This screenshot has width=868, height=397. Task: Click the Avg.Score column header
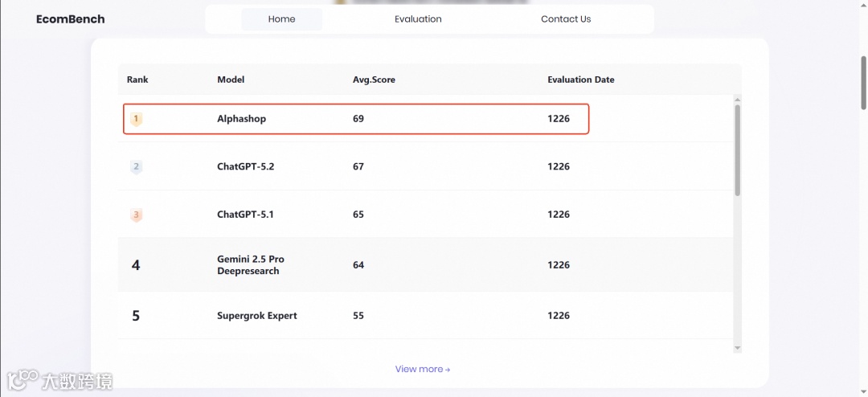[374, 80]
